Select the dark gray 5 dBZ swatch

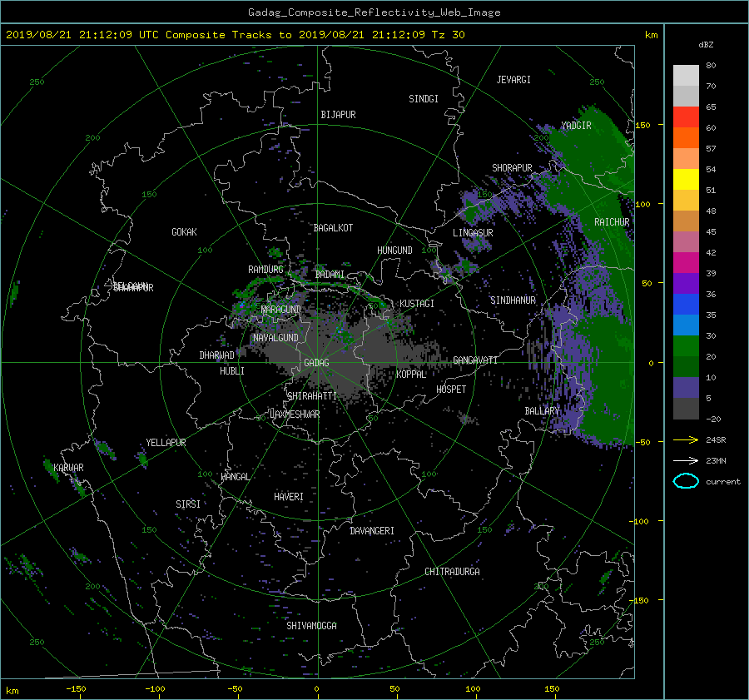pos(686,408)
